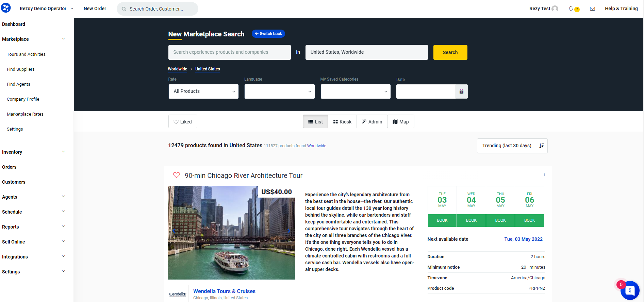
Task: Click the Switch back button
Action: [x=268, y=34]
